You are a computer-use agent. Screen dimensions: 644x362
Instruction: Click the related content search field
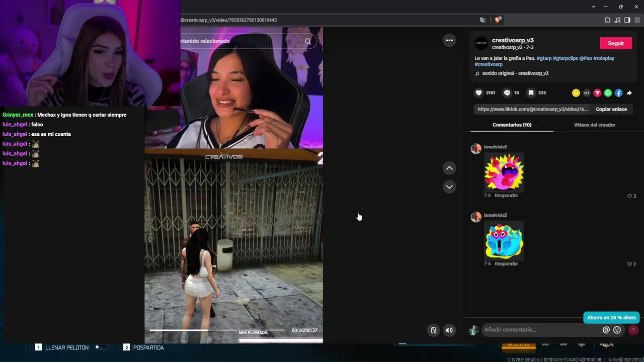[240, 41]
